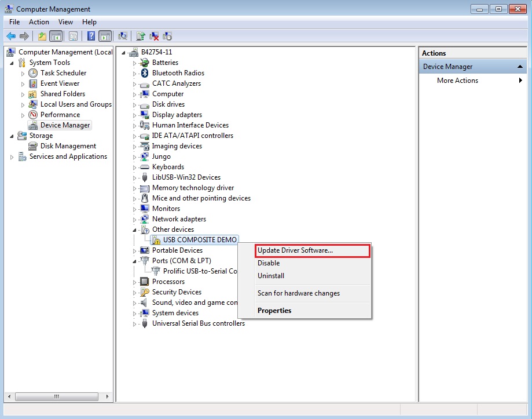Open More Actions in the Actions pane
532x419 pixels.
point(457,81)
